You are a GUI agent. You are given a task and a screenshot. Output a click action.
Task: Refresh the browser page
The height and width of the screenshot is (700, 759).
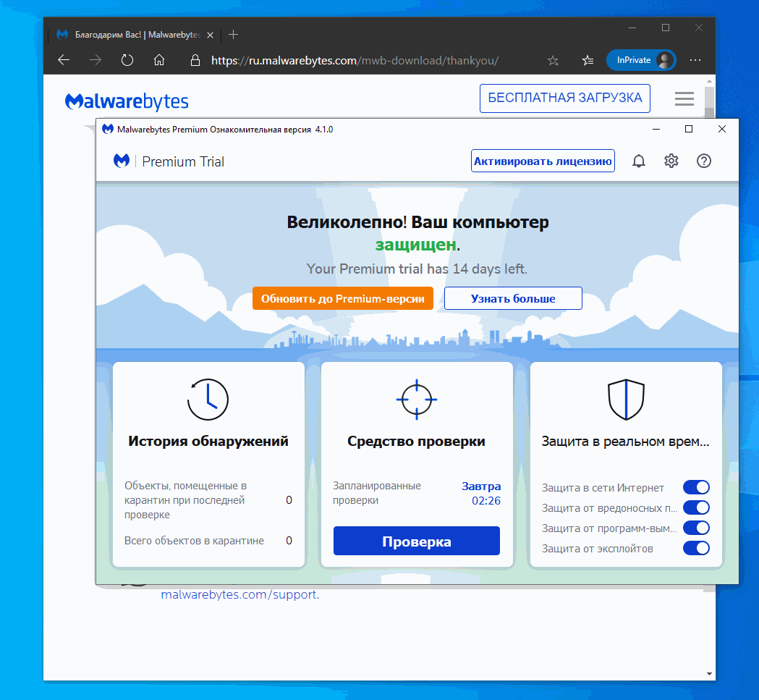point(127,60)
